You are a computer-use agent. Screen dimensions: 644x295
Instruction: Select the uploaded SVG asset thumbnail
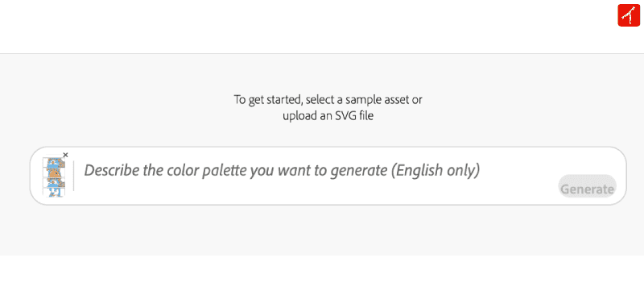click(x=54, y=177)
